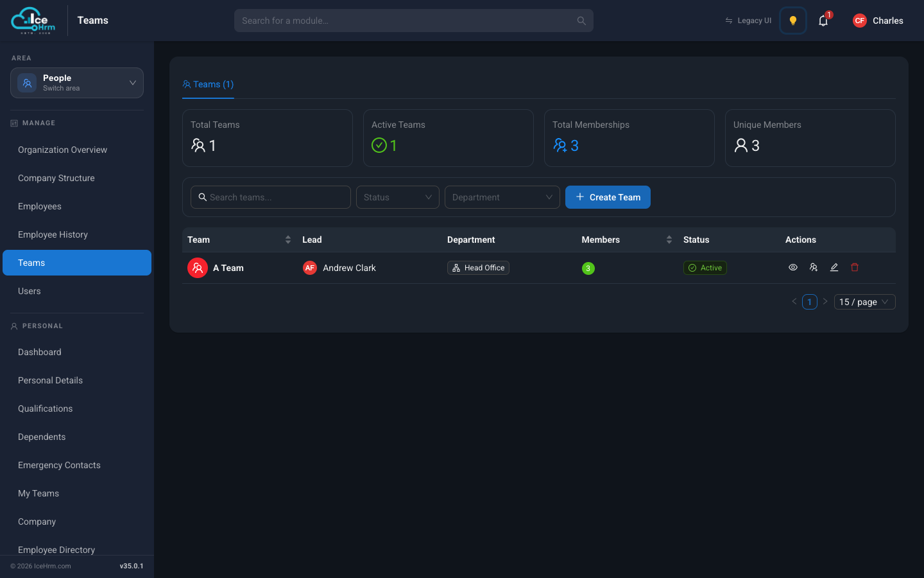The height and width of the screenshot is (578, 924).
Task: Click version v35.0.1 label
Action: coord(132,566)
